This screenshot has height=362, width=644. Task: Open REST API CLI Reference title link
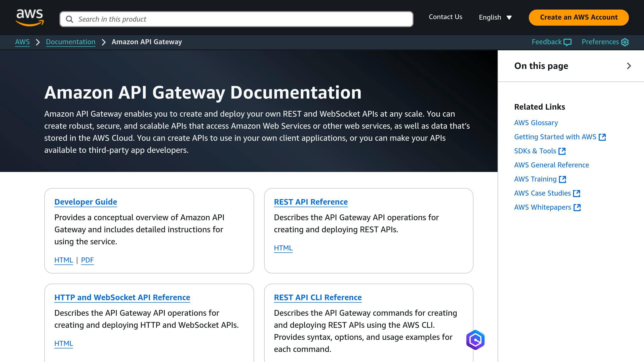point(318,297)
